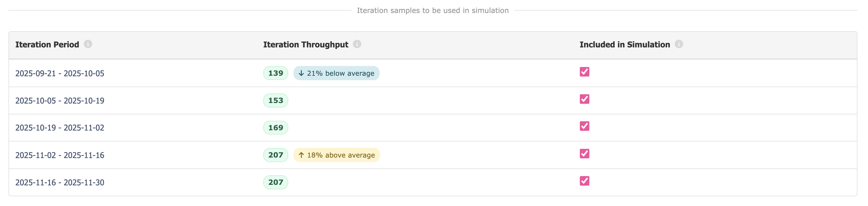
Task: Click info icon beside Iteration Period header
Action: (88, 44)
